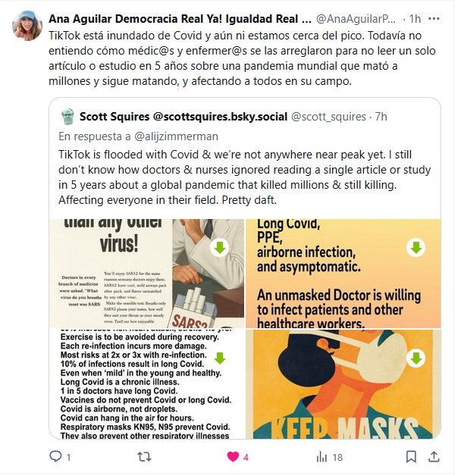Click the repost arrows icon
The height and width of the screenshot is (476, 461).
click(144, 456)
